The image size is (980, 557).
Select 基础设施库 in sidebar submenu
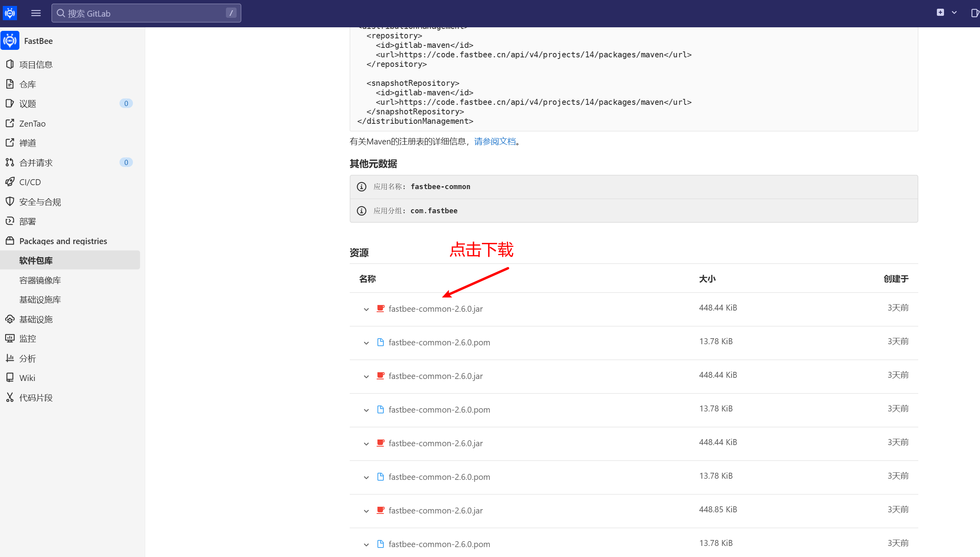pyautogui.click(x=40, y=299)
